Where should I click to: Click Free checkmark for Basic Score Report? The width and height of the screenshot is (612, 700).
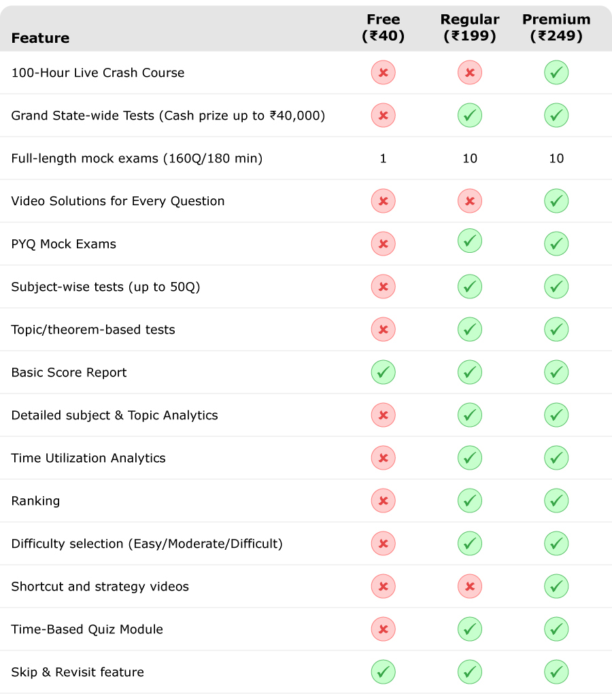pyautogui.click(x=383, y=372)
